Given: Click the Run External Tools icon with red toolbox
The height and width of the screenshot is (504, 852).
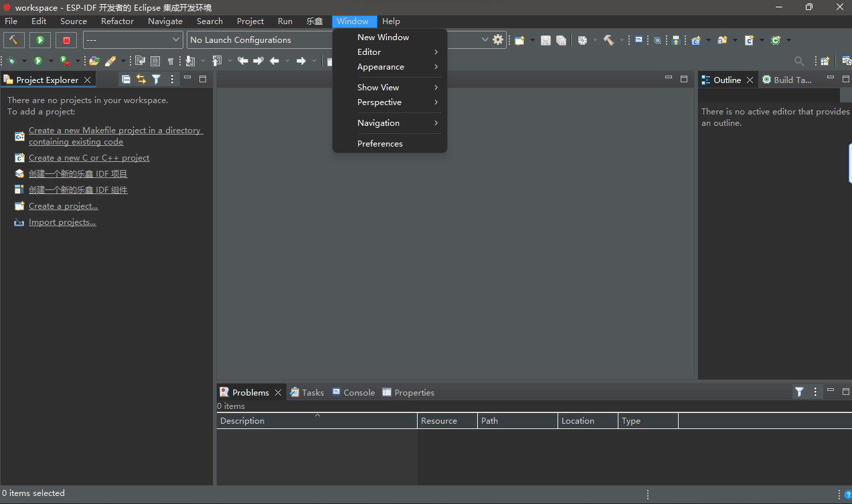Looking at the screenshot, I should 64,61.
